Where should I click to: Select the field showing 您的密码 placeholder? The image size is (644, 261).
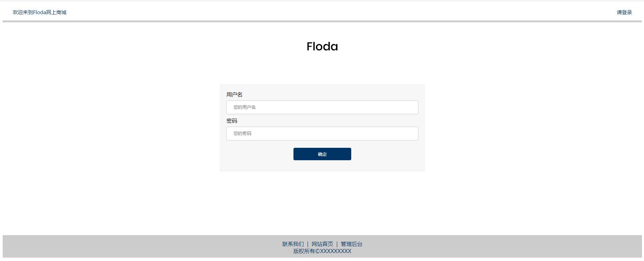tap(322, 133)
